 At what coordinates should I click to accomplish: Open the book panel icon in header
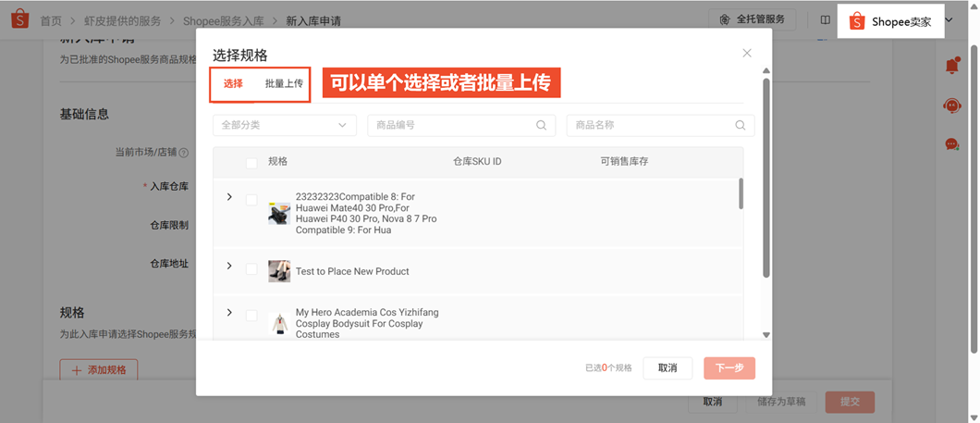pyautogui.click(x=826, y=20)
